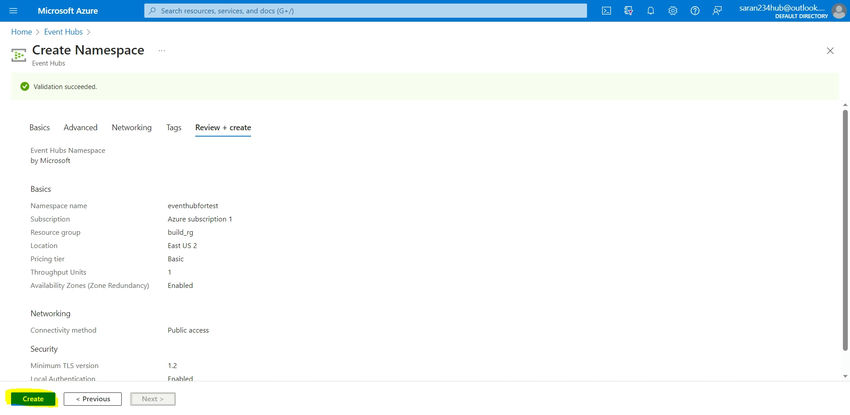Screen dimensions: 850x415
Task: Open the Help question mark icon
Action: click(695, 11)
